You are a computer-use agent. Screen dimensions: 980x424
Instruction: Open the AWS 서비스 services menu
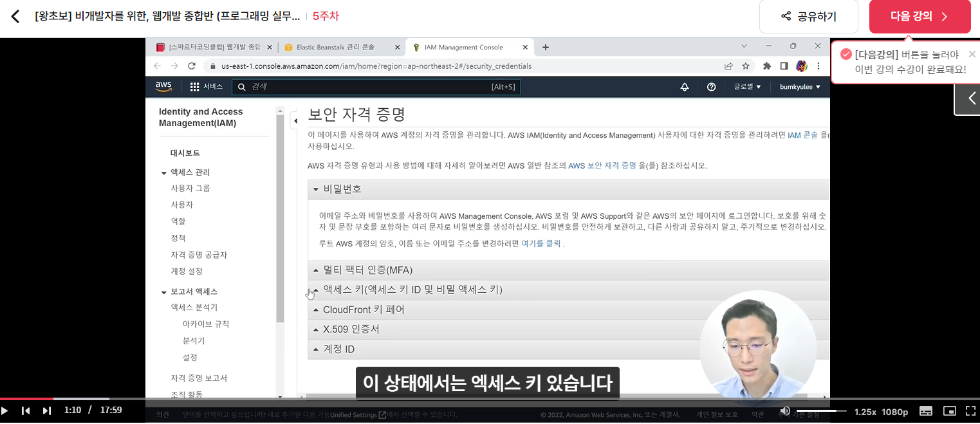click(x=206, y=87)
